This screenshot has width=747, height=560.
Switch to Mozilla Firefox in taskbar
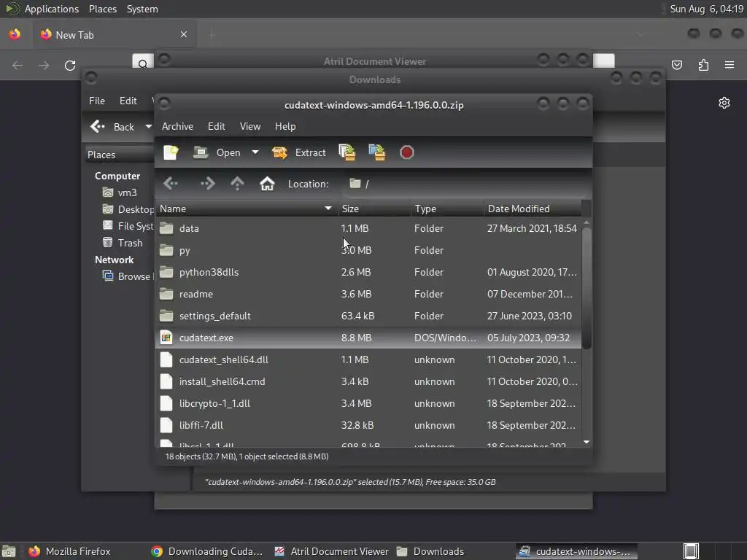(69, 551)
